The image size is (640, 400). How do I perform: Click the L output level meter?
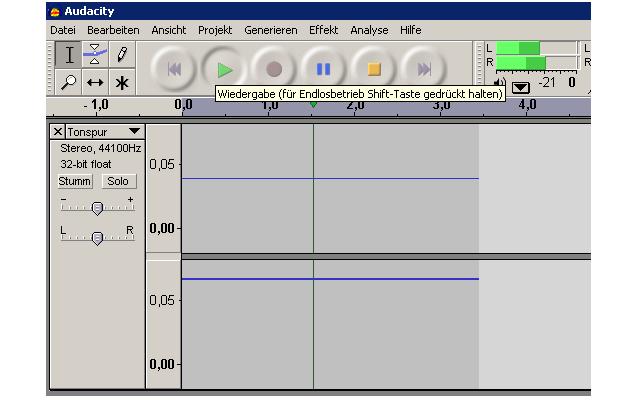pyautogui.click(x=537, y=48)
